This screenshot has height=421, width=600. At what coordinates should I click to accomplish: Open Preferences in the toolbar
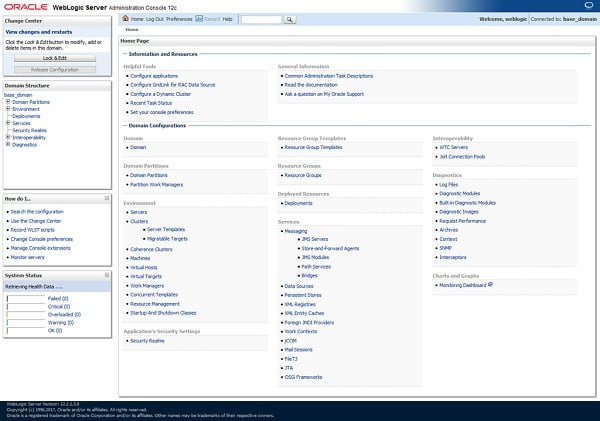[x=179, y=19]
